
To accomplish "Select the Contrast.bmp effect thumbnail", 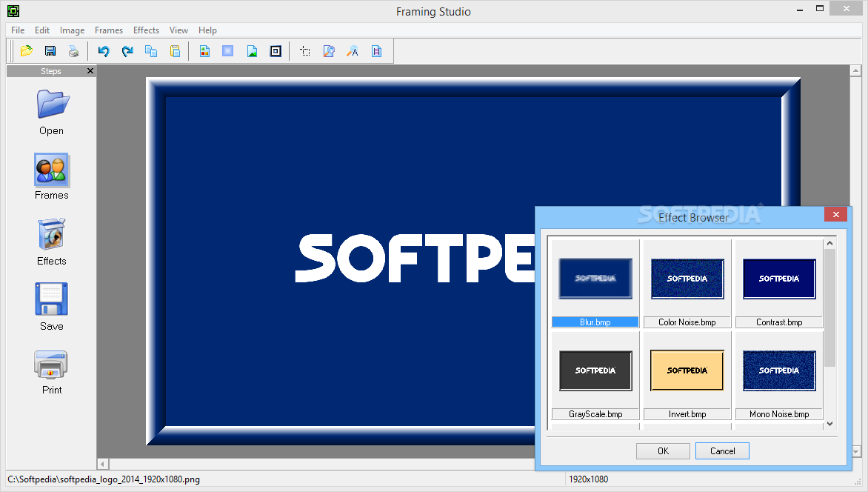I will (779, 279).
